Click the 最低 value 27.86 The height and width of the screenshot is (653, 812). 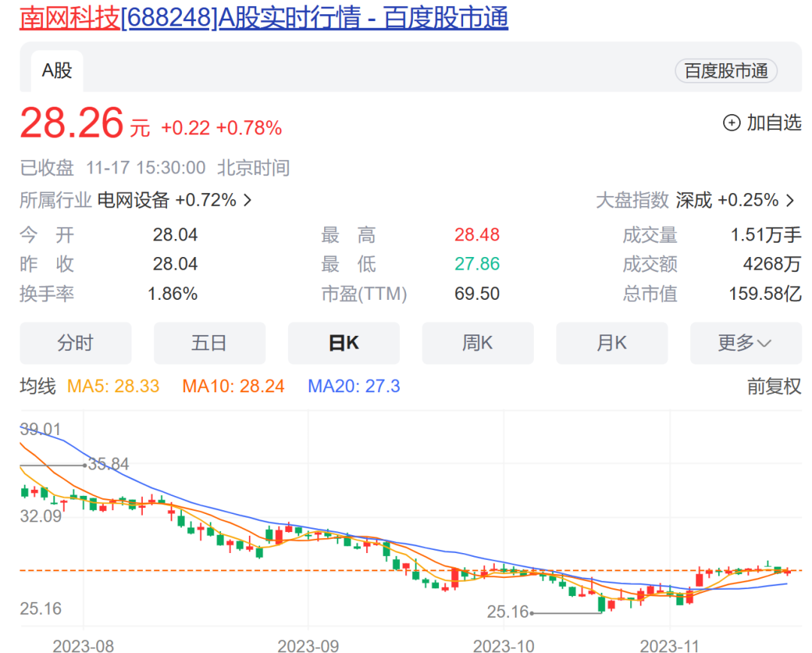coord(477,264)
